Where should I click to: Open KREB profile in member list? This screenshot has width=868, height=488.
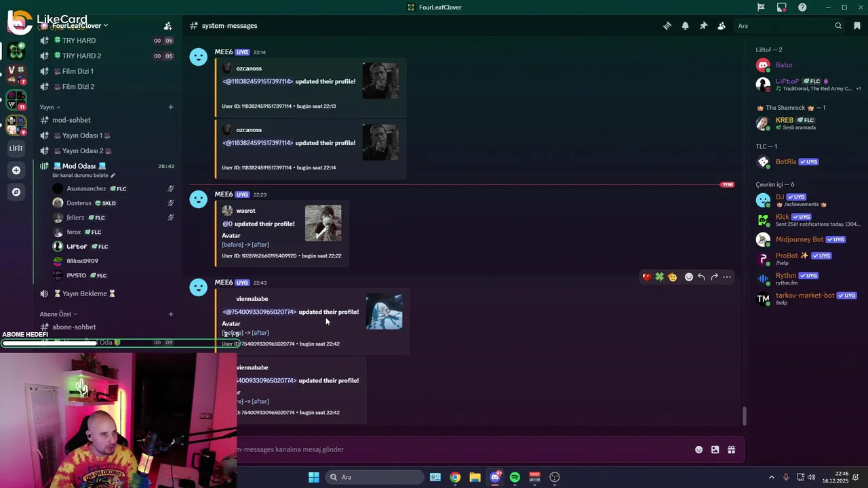click(x=808, y=123)
